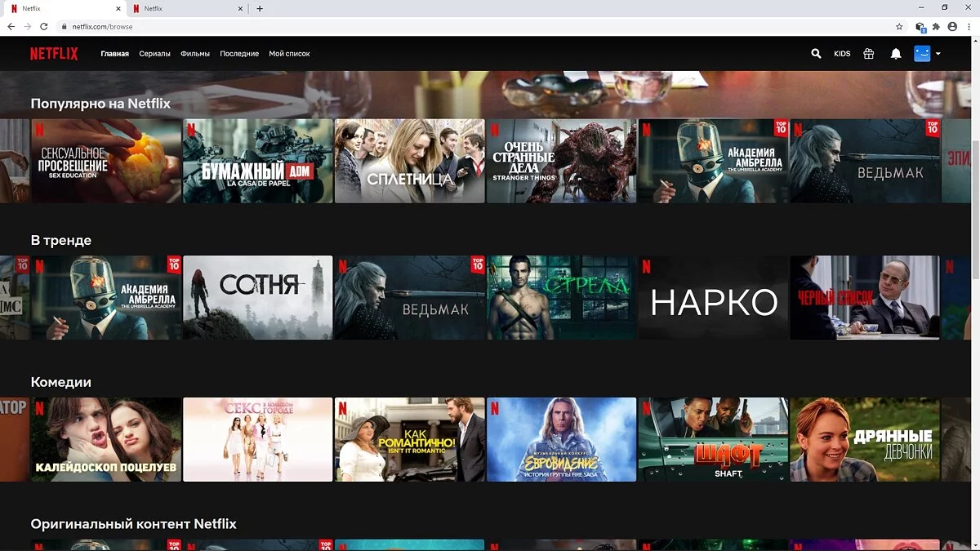
Task: Open the Комедии row heading
Action: click(61, 382)
